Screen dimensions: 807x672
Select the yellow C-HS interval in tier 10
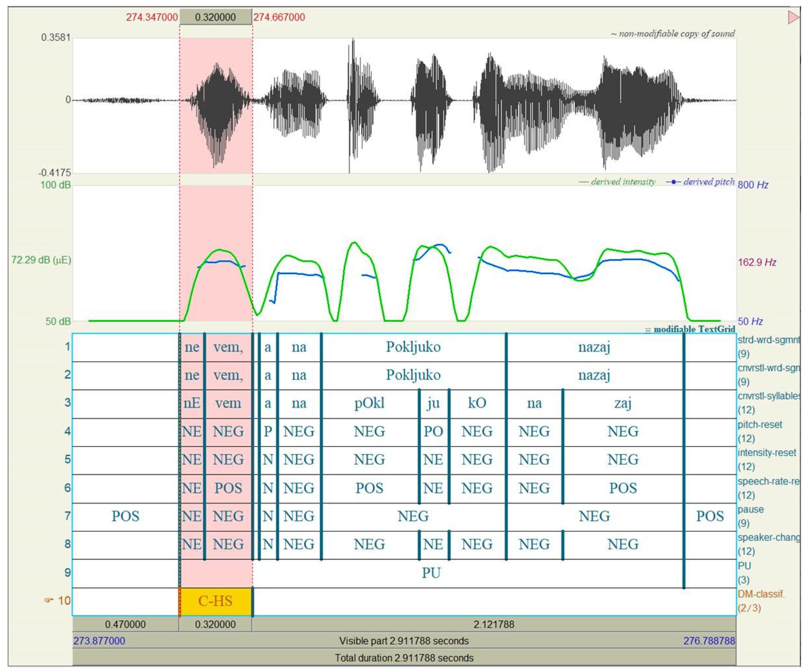pyautogui.click(x=215, y=601)
